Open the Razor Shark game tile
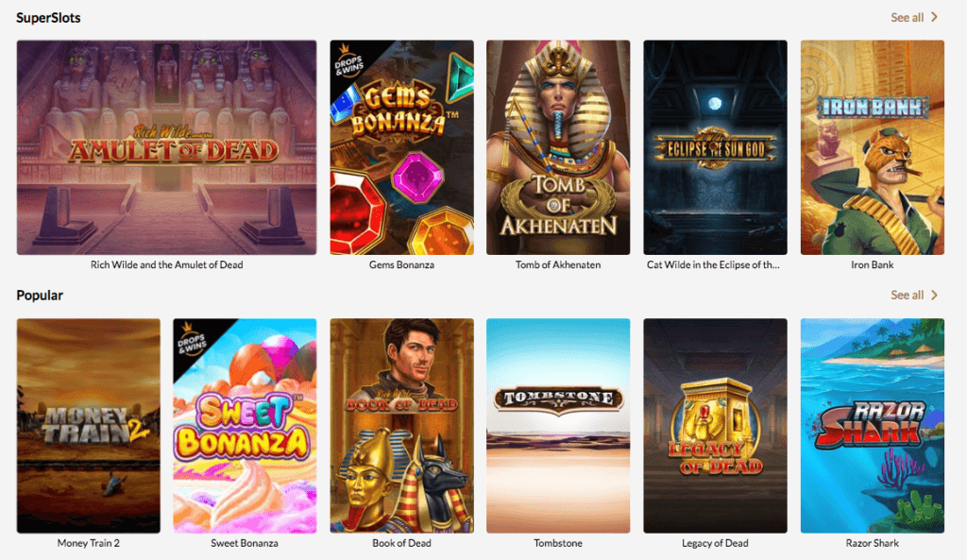This screenshot has height=560, width=967. coord(872,426)
